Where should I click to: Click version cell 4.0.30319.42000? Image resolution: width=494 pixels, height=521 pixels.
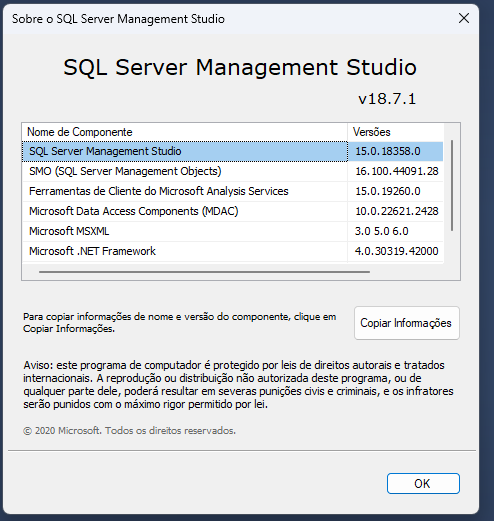[x=396, y=251]
